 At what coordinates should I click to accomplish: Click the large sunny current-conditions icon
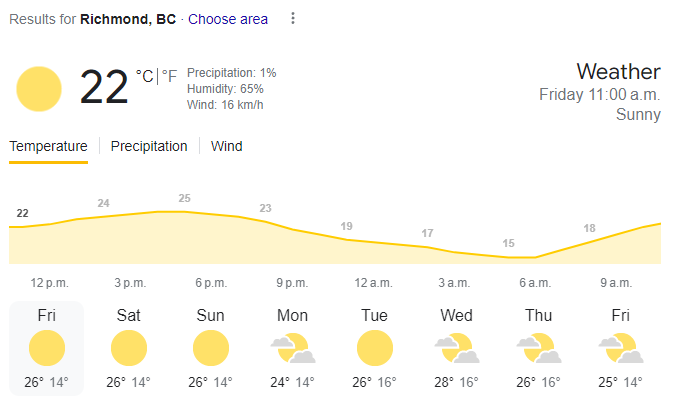click(39, 89)
